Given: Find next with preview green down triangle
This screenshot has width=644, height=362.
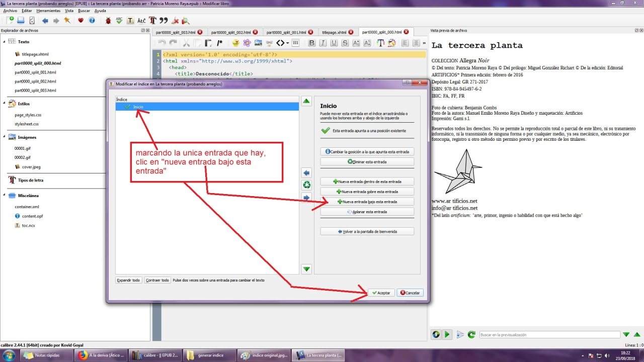Looking at the screenshot, I should tap(626, 334).
